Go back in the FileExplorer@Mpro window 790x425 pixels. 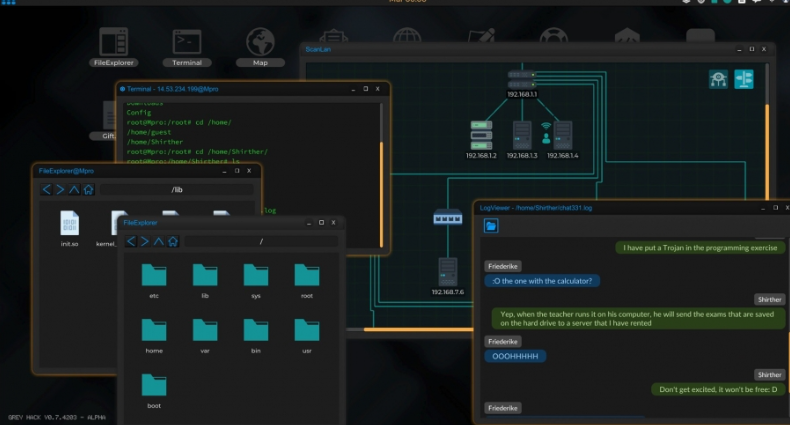coord(46,189)
